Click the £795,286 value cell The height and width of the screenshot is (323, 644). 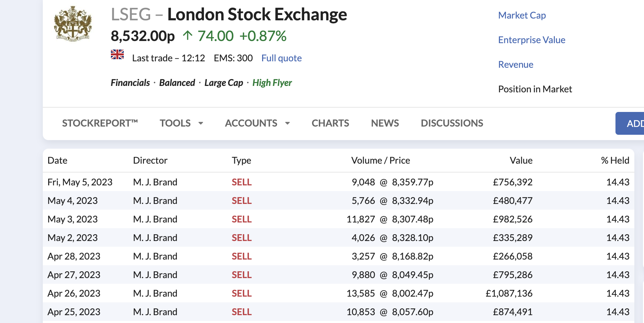(x=513, y=275)
